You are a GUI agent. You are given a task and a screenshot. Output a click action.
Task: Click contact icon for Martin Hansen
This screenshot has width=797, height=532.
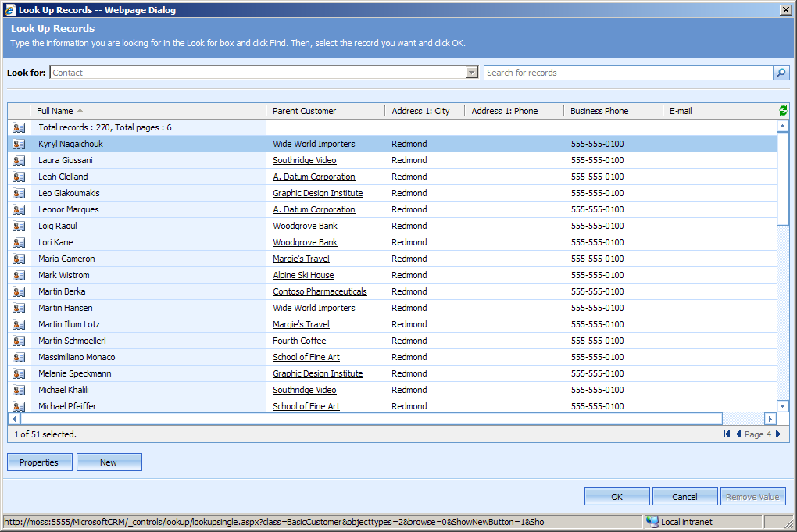pyautogui.click(x=19, y=308)
